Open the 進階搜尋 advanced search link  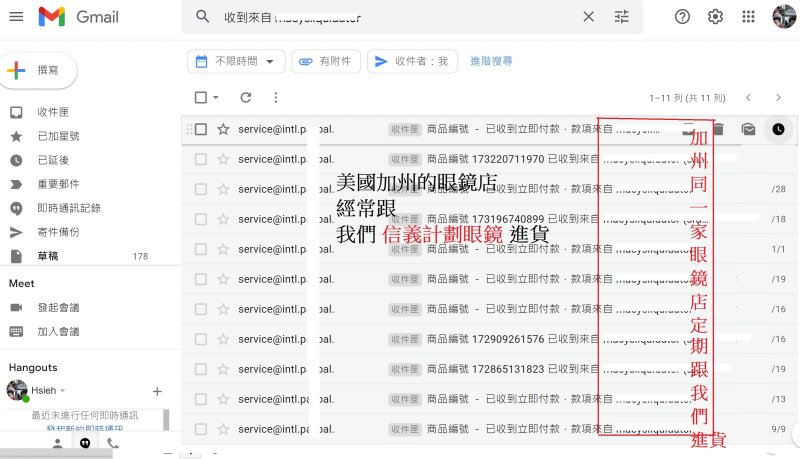tap(491, 61)
